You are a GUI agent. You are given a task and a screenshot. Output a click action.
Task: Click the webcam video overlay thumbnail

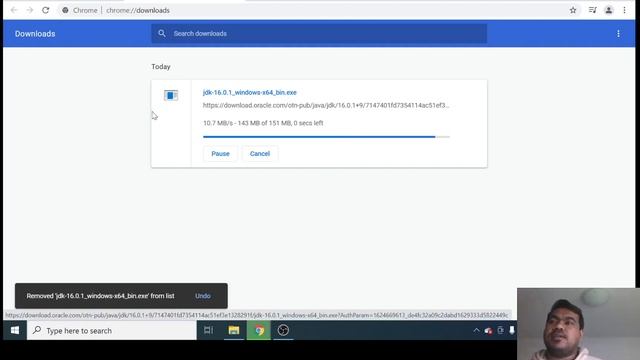pyautogui.click(x=578, y=324)
